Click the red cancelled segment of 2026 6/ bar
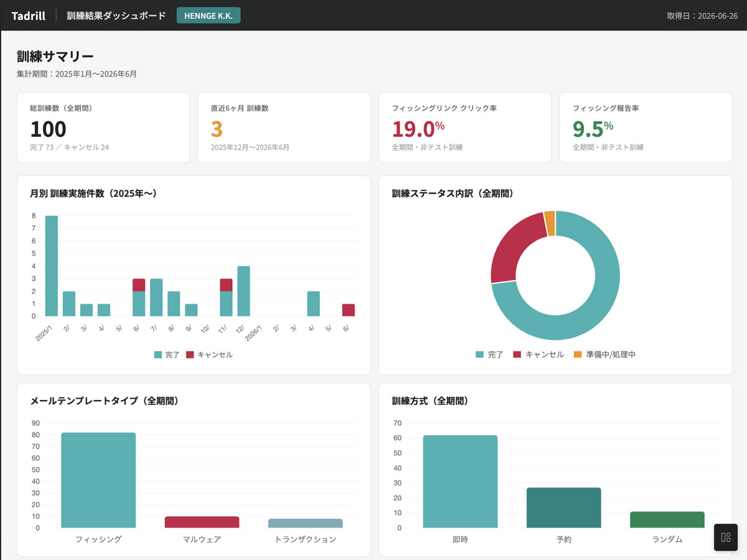This screenshot has width=747, height=560. (349, 310)
